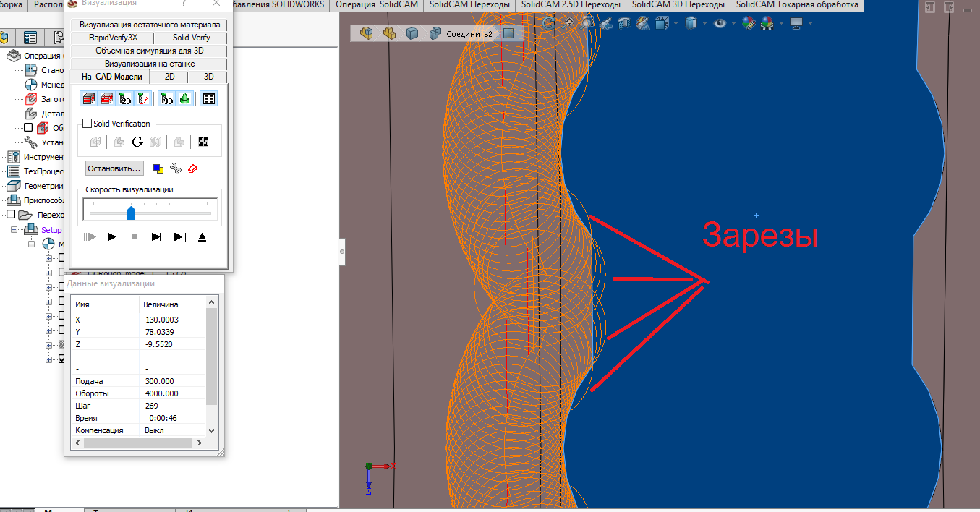Click the edit appearance color ball icon

click(749, 23)
